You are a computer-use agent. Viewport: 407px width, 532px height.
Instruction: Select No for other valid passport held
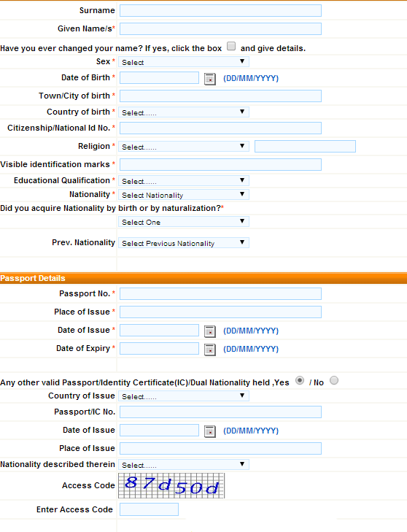[334, 380]
